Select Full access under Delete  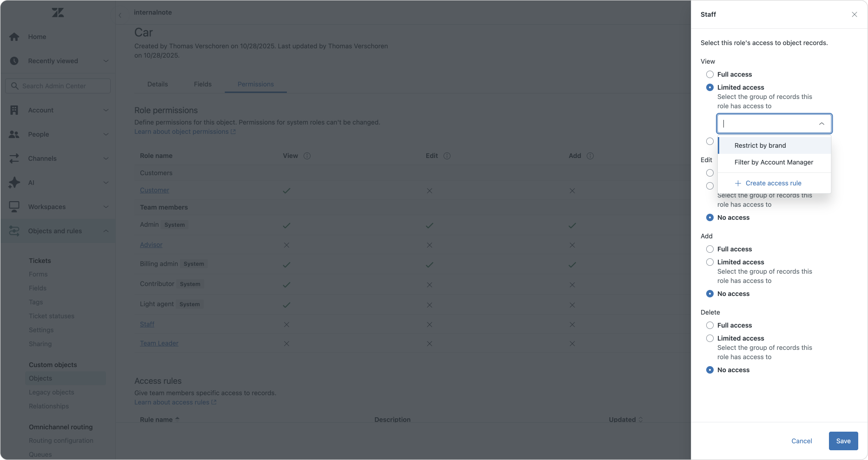[710, 325]
